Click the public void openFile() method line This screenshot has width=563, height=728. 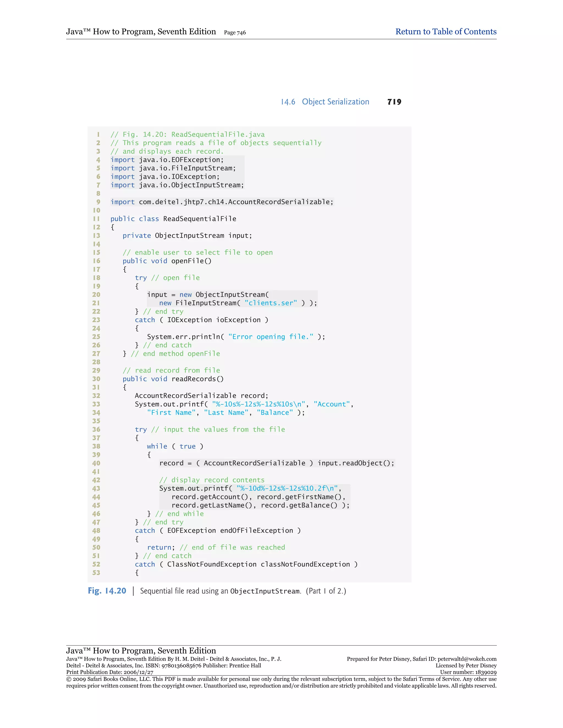point(167,261)
